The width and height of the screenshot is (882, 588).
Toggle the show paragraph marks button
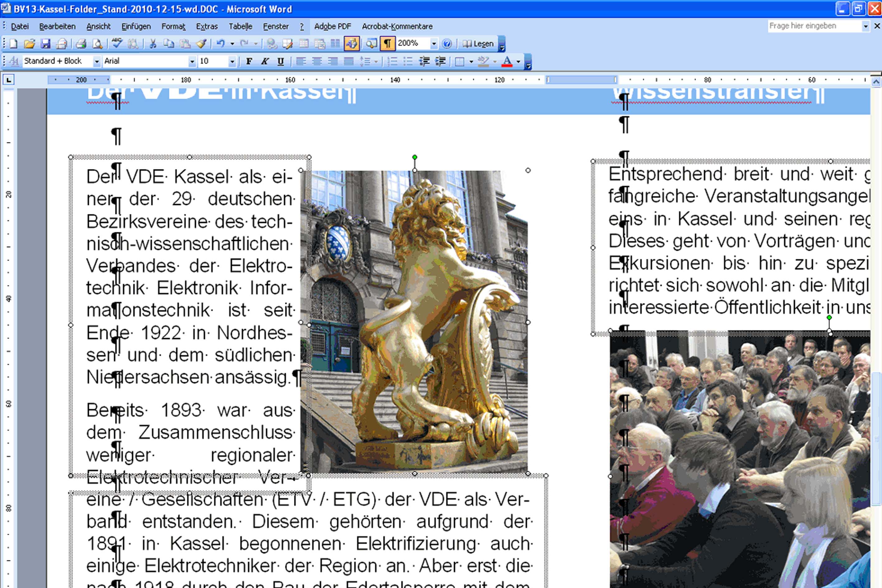(387, 44)
